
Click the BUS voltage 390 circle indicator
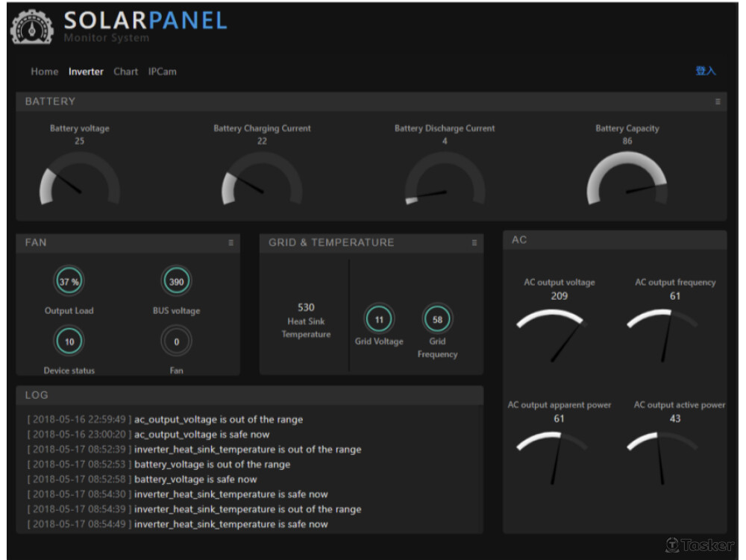177,282
